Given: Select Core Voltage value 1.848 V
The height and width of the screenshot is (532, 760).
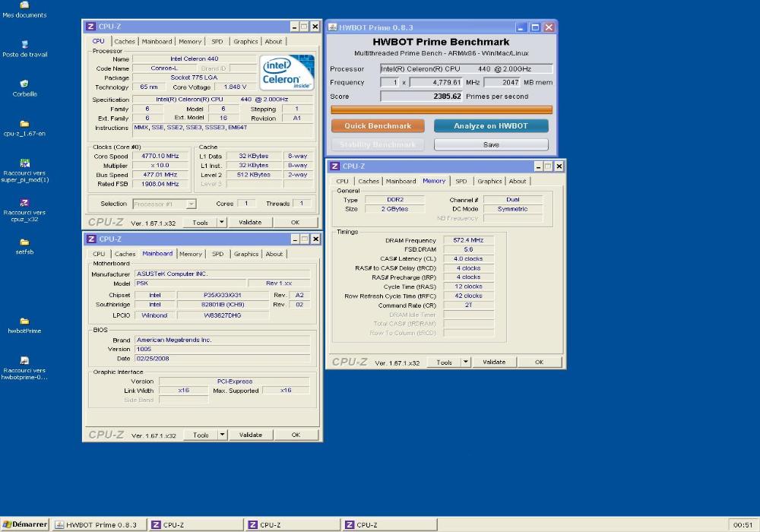Looking at the screenshot, I should coord(235,87).
